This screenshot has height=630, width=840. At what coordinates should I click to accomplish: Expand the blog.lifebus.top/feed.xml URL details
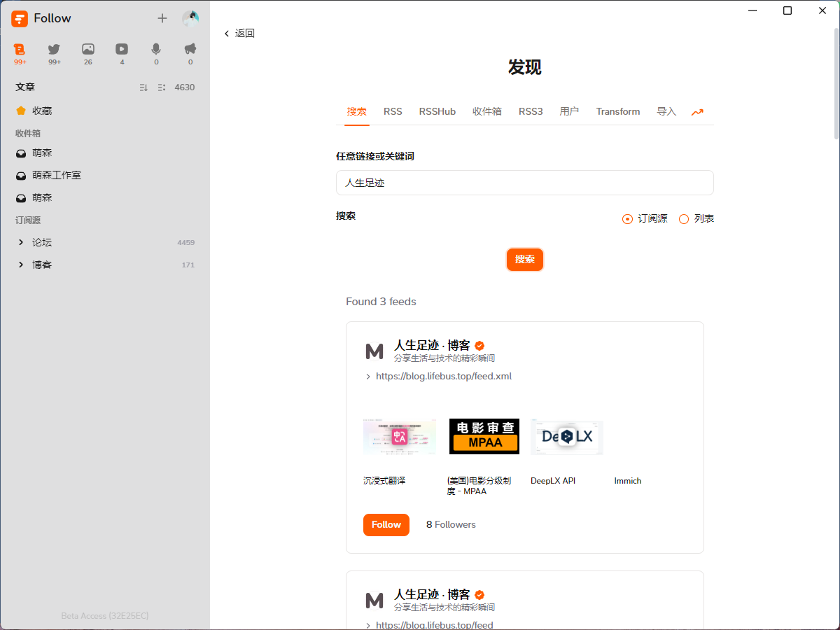pos(368,377)
